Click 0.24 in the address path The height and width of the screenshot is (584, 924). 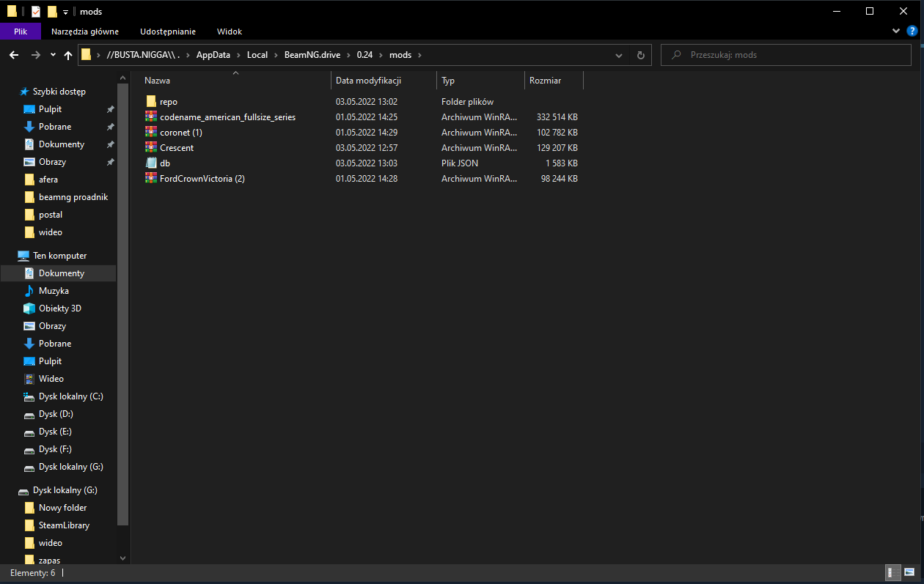pos(364,55)
